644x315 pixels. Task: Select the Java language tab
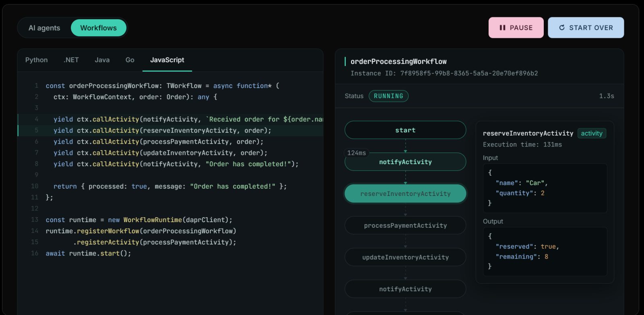coord(102,60)
